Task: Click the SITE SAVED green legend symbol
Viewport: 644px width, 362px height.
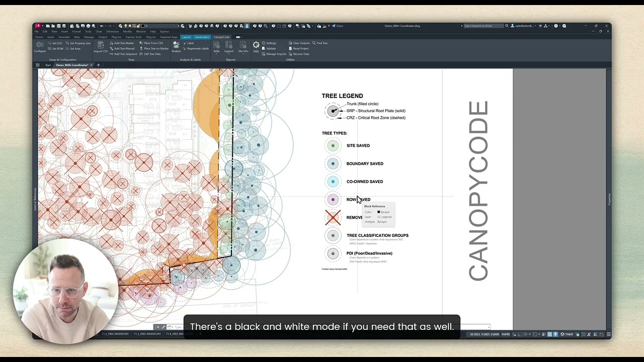Action: [333, 146]
